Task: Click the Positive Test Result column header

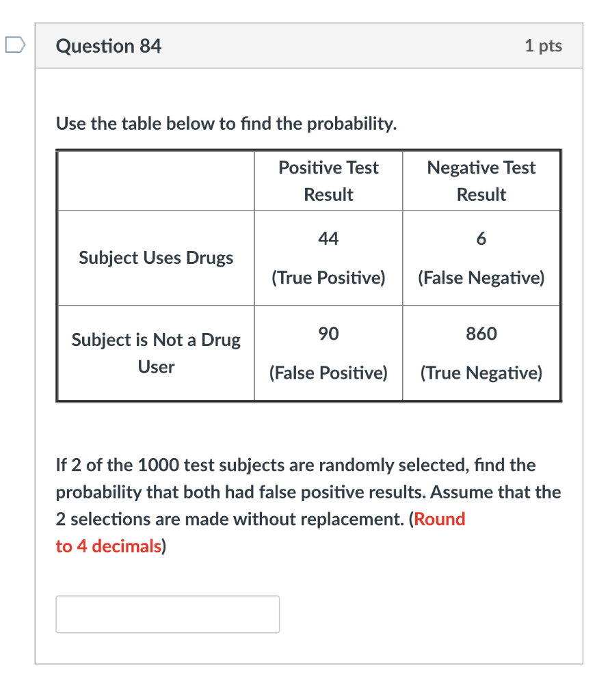Action: pyautogui.click(x=328, y=180)
